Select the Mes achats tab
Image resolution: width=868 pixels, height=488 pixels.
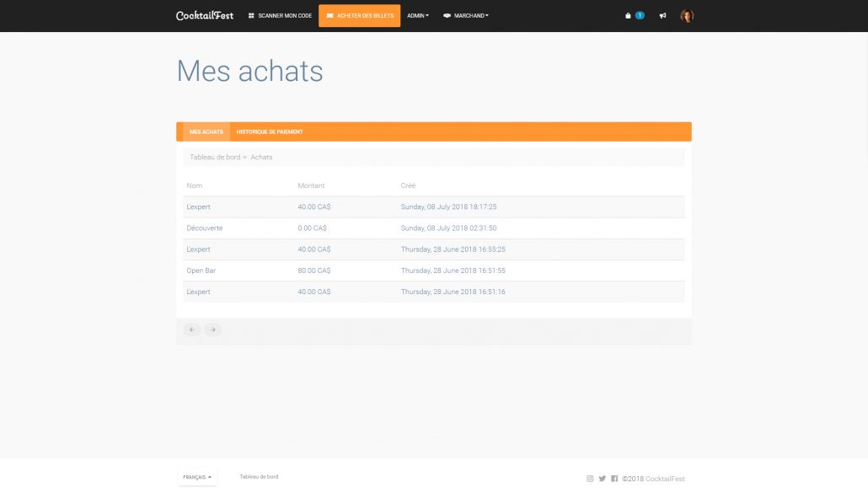(x=206, y=131)
